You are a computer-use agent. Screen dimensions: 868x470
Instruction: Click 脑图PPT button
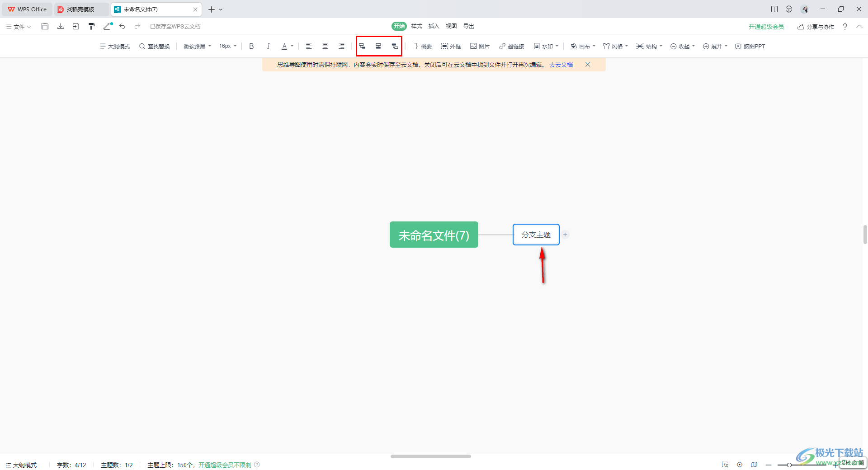click(x=750, y=46)
